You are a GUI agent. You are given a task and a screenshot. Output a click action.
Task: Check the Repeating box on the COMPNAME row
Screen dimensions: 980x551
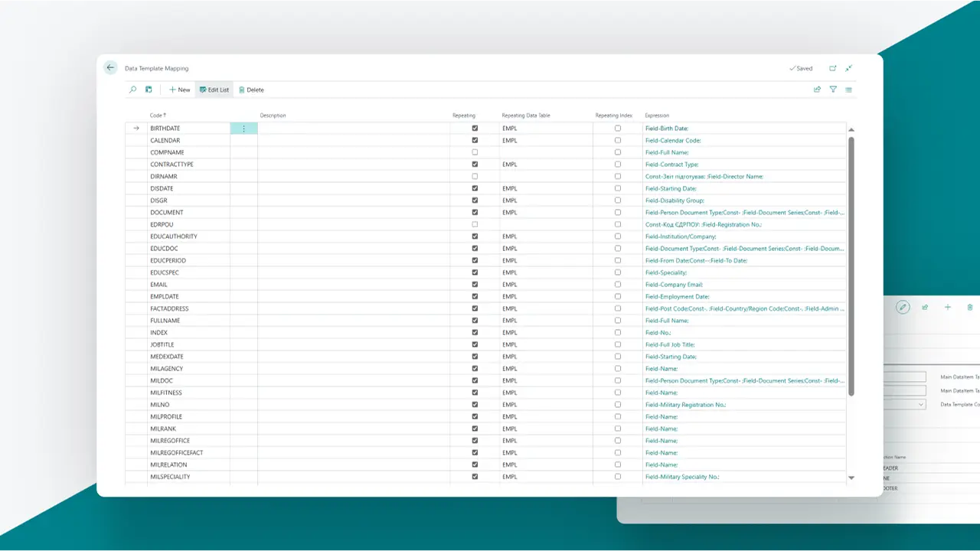(x=475, y=152)
